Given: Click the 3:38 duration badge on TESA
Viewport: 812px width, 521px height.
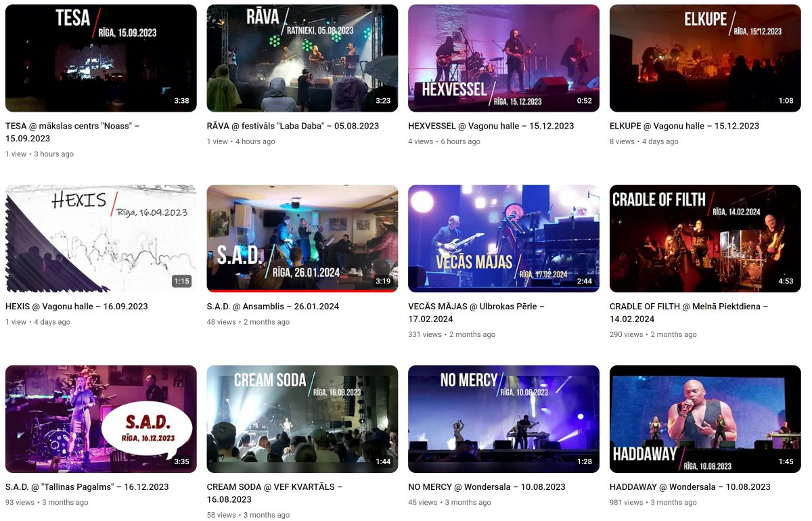Looking at the screenshot, I should pyautogui.click(x=181, y=101).
